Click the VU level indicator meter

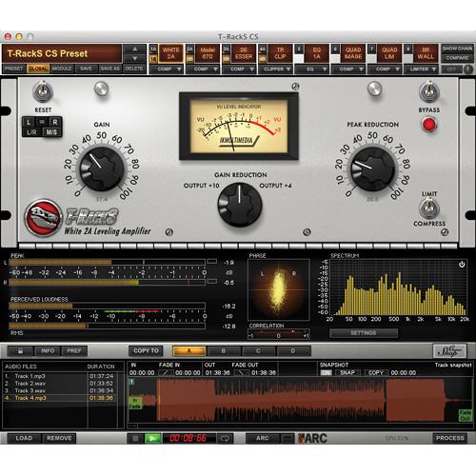239,126
